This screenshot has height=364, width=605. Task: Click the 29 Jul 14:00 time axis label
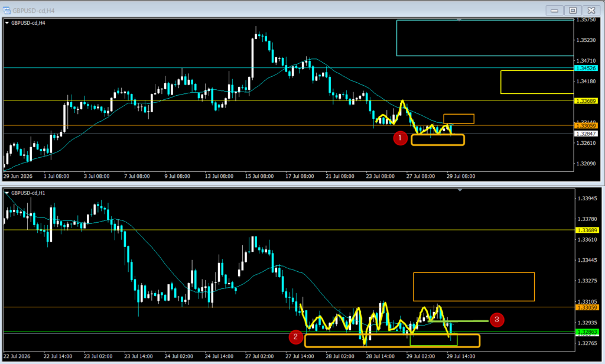click(461, 356)
